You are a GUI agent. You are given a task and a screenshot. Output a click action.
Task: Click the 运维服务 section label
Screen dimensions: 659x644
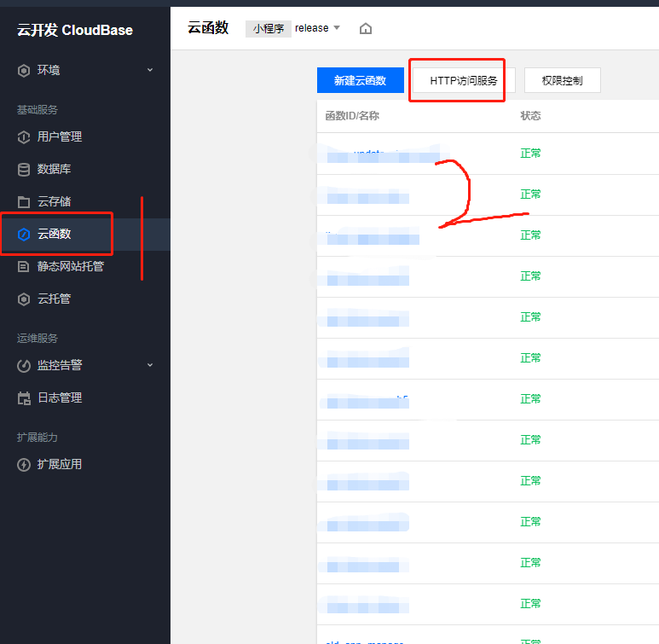pyautogui.click(x=38, y=338)
